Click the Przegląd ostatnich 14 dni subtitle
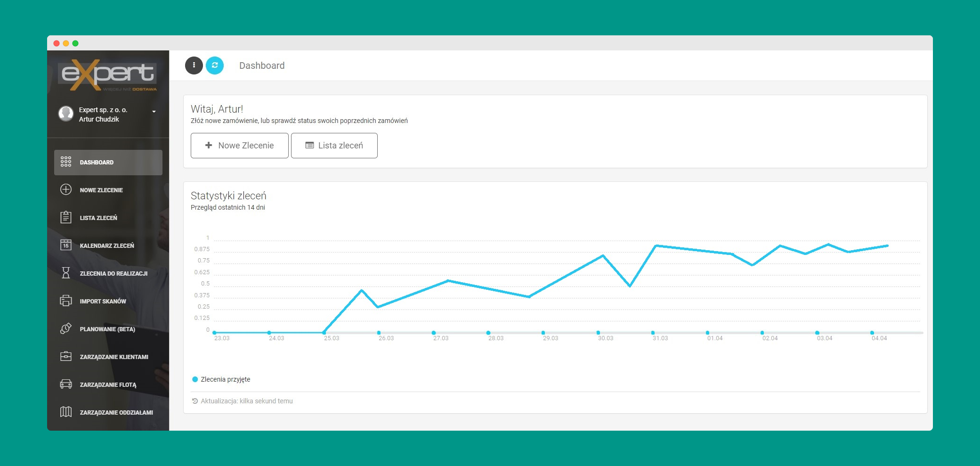The width and height of the screenshot is (980, 466). [x=228, y=207]
